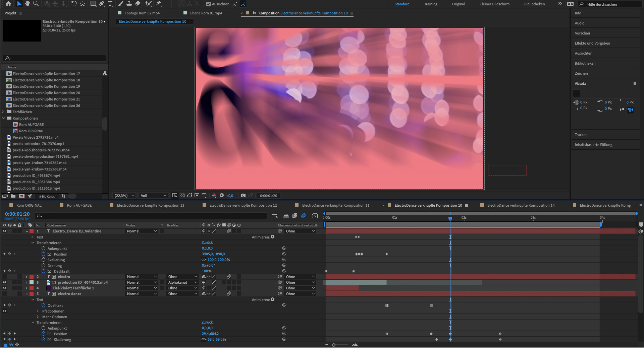Click the new folder icon in Project panel
This screenshot has width=644, height=348.
point(13,196)
